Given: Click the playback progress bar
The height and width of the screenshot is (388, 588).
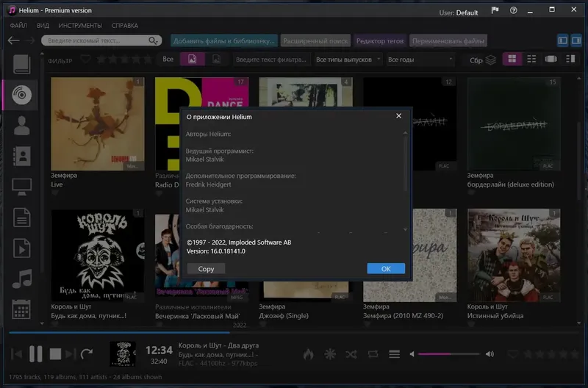Looking at the screenshot, I should [294, 332].
